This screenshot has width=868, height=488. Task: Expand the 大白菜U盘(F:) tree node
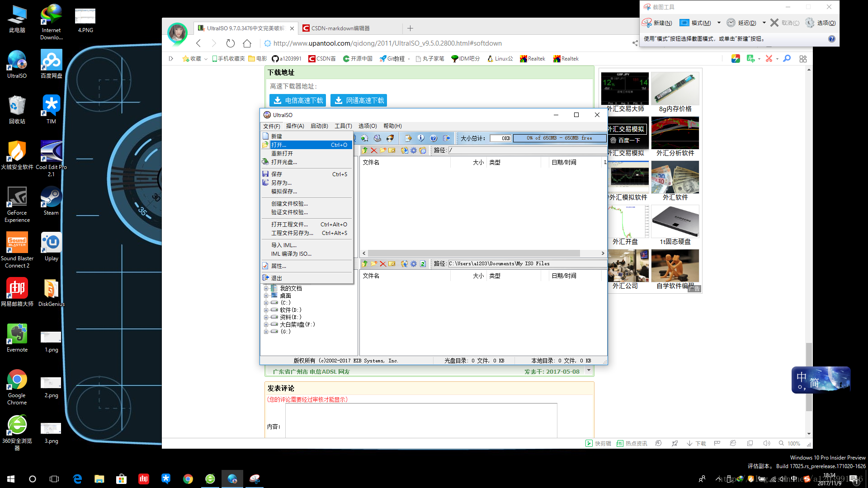click(266, 324)
